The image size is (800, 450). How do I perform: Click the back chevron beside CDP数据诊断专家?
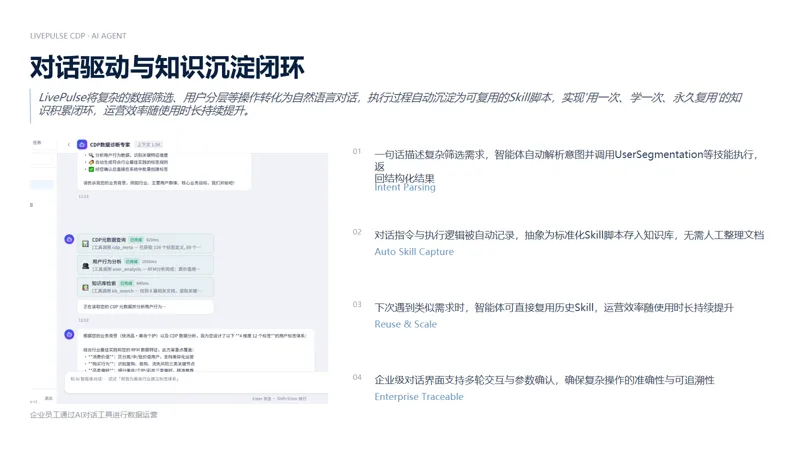click(x=69, y=145)
